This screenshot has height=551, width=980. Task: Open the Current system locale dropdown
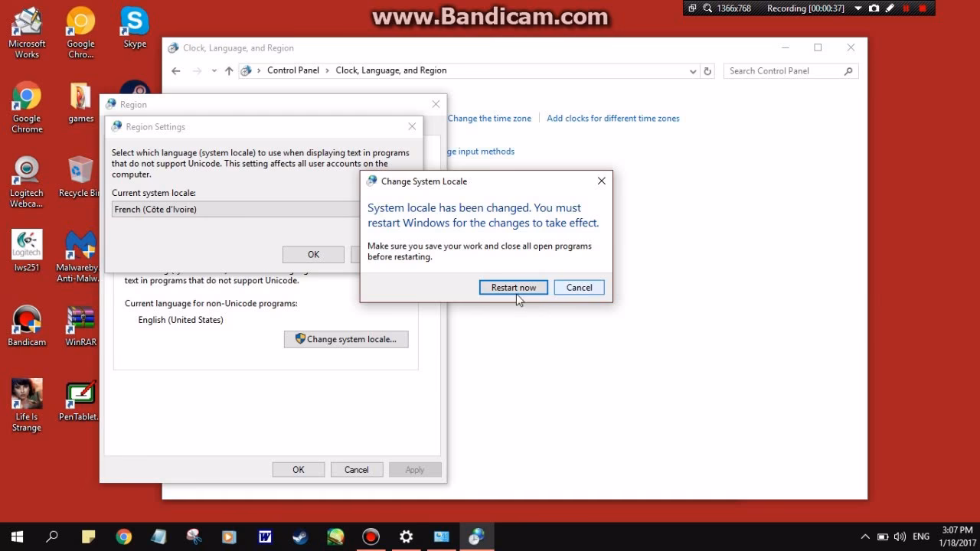click(x=236, y=210)
